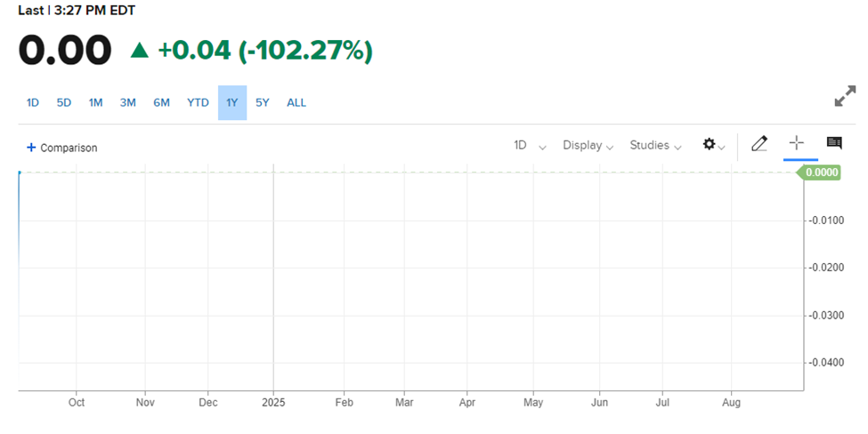This screenshot has height=434, width=868.
Task: Switch to the 5D time range
Action: click(x=64, y=102)
